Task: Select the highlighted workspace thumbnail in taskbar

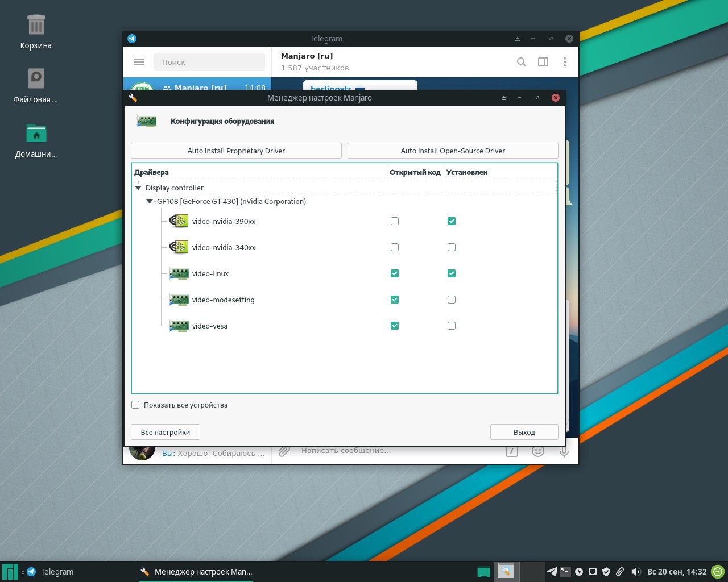Action: [x=506, y=571]
